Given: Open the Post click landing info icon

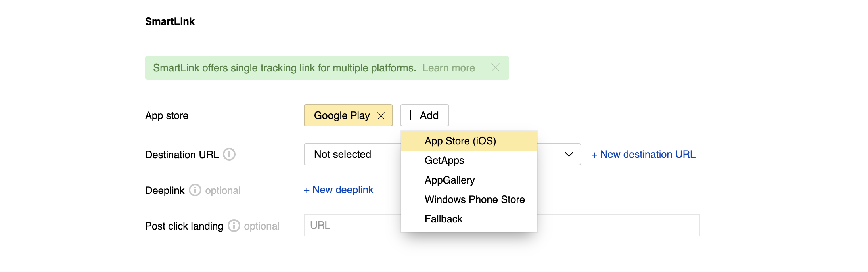Looking at the screenshot, I should [x=234, y=226].
